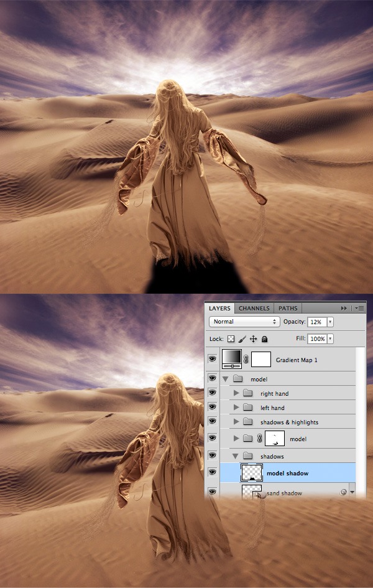Click the lock position move icon
Screen dimensions: 373x588
click(253, 339)
